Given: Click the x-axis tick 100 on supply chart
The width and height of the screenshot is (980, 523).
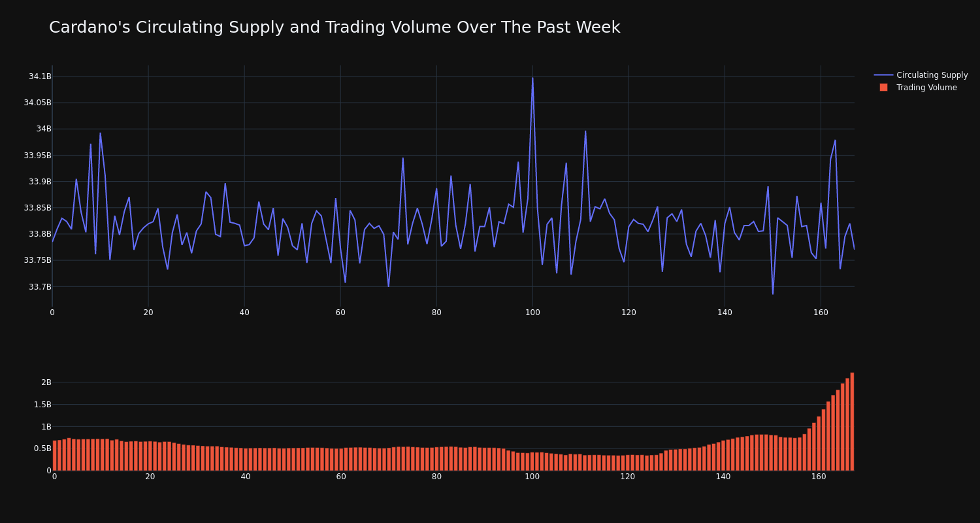Looking at the screenshot, I should [532, 312].
